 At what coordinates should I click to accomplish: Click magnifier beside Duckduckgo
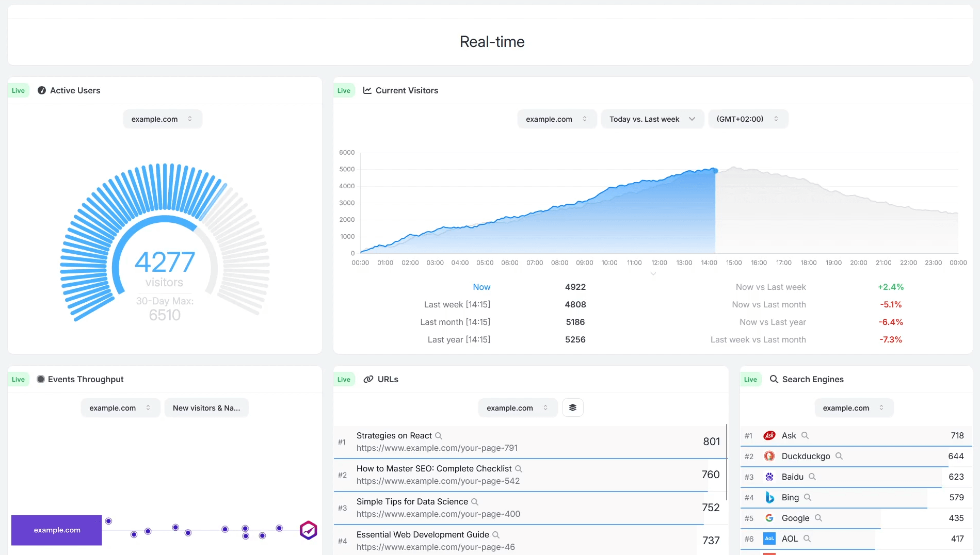point(839,456)
